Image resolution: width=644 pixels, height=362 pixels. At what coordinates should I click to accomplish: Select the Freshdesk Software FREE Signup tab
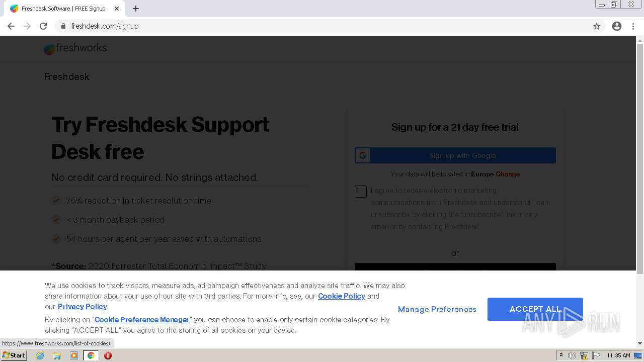coord(63,9)
